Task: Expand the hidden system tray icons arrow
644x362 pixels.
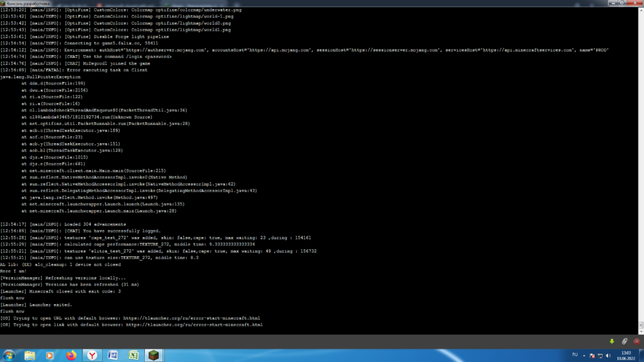Action: [x=584, y=356]
